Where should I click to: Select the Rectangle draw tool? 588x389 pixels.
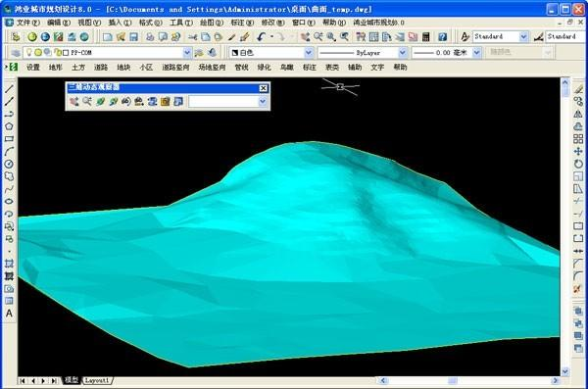[x=9, y=139]
